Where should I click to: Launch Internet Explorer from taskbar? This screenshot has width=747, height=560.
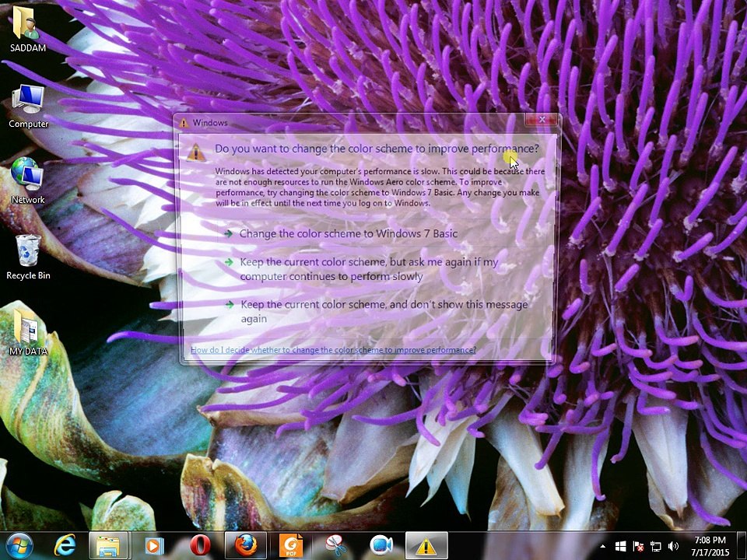point(65,546)
